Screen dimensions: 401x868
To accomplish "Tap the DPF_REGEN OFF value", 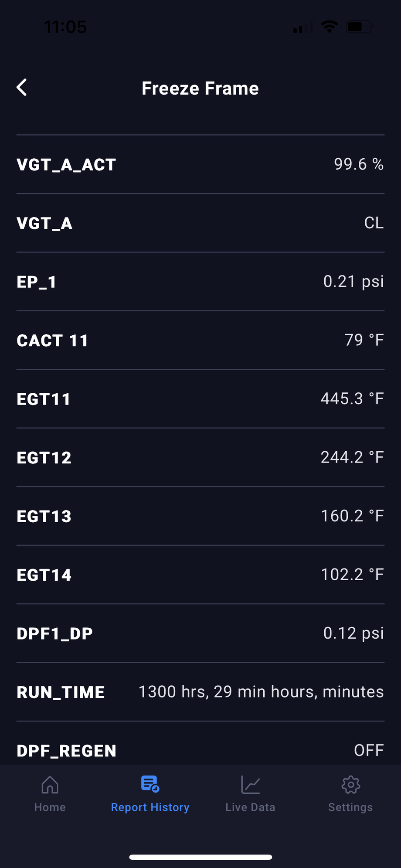I will (x=368, y=750).
